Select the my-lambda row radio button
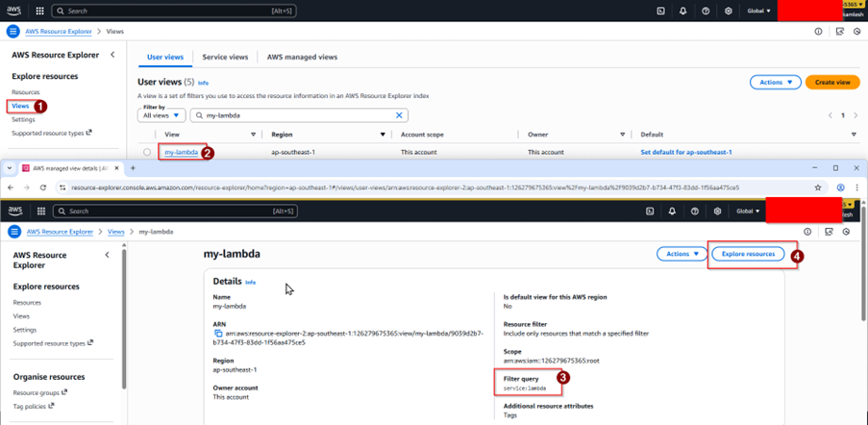Image resolution: width=868 pixels, height=425 pixels. (147, 152)
